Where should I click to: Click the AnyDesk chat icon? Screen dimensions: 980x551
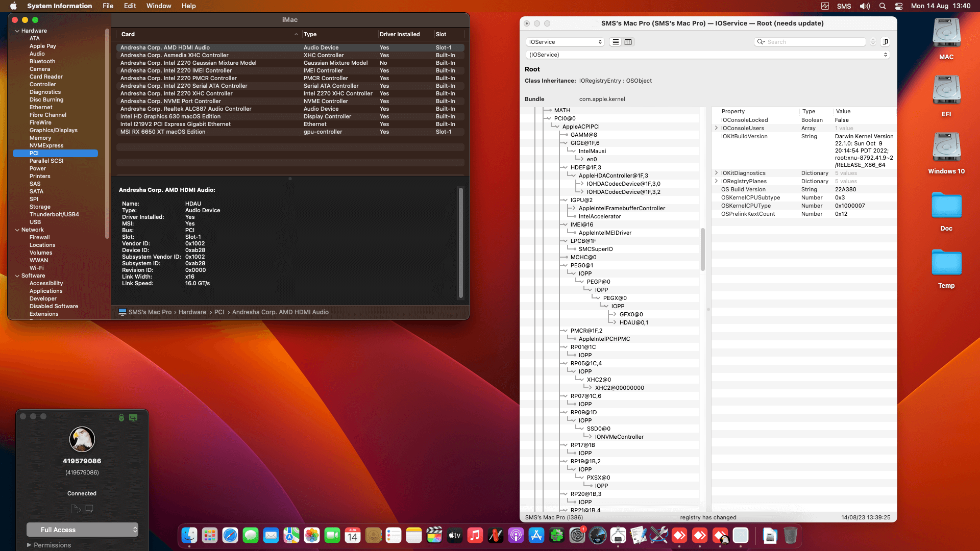point(89,509)
